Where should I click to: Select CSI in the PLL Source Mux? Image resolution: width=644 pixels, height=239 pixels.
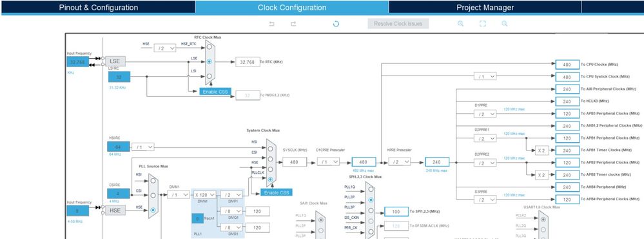click(153, 195)
